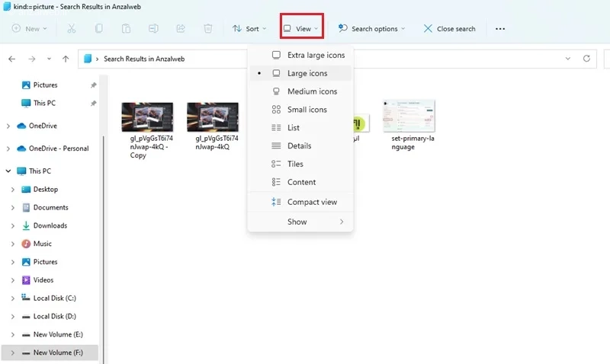Choose Details from the View menu
Screen dimensions: 610x364
coord(300,145)
